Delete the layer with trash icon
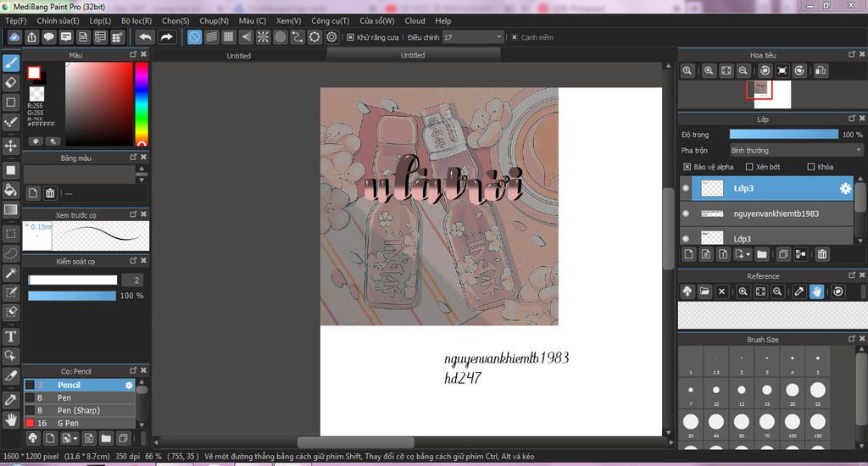Viewport: 868px width, 466px height. [x=822, y=254]
